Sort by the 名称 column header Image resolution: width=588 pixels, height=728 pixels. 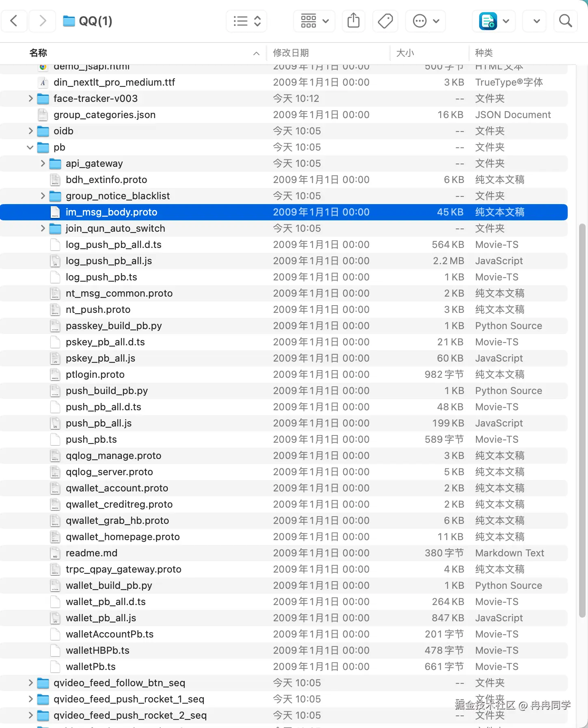38,53
